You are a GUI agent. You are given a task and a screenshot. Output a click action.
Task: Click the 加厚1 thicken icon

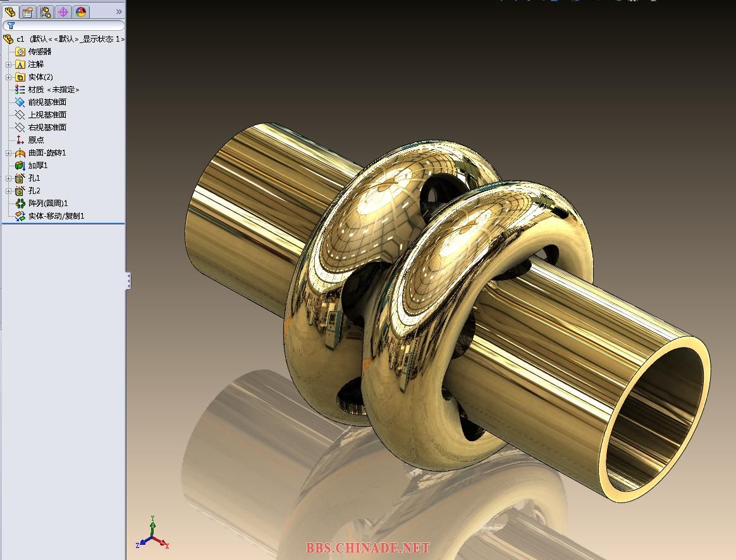20,166
